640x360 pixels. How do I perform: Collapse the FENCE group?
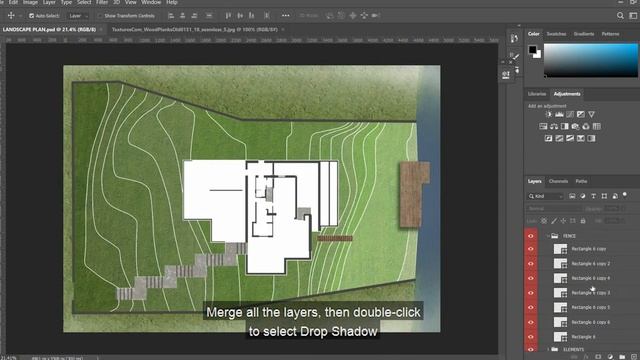[548, 236]
